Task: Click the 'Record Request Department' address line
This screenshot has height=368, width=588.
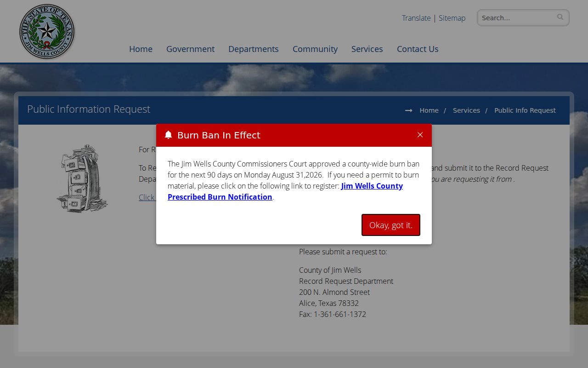Action: (346, 281)
